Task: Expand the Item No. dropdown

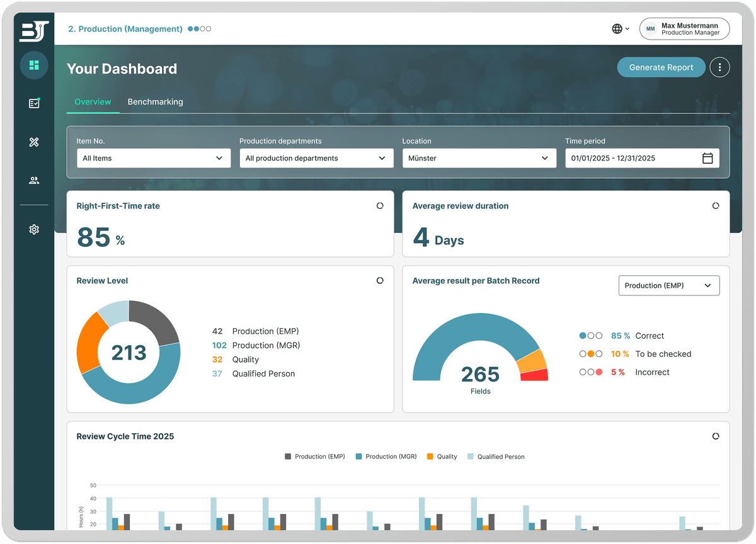Action: tap(153, 159)
